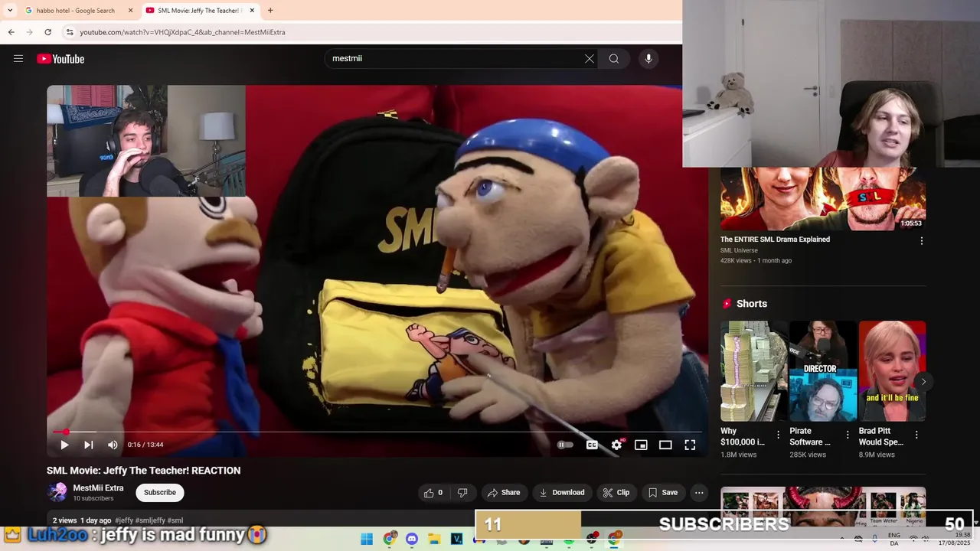The height and width of the screenshot is (551, 980).
Task: Subscribe to MestMii Extra
Action: click(160, 493)
